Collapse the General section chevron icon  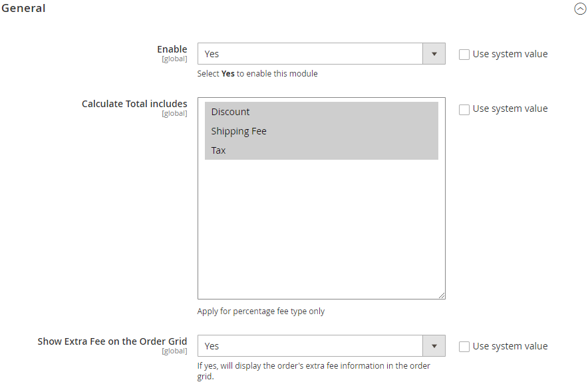click(580, 9)
